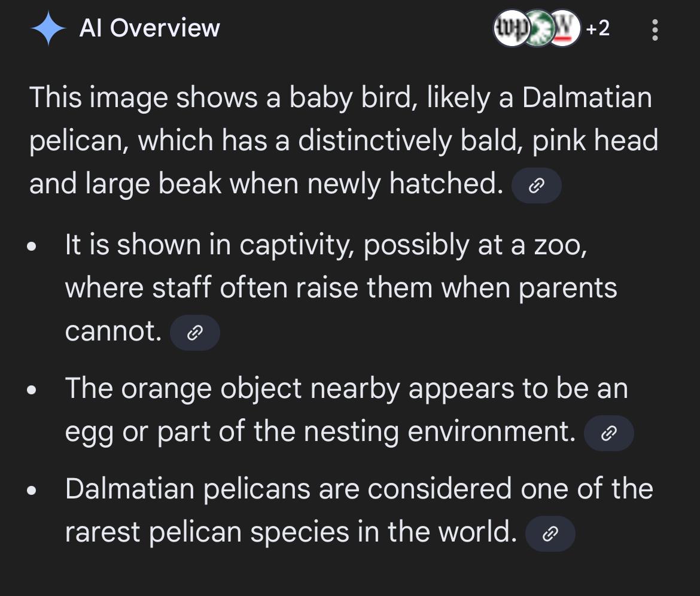700x596 pixels.
Task: Click the link chip after 'in the world.'
Action: (550, 534)
